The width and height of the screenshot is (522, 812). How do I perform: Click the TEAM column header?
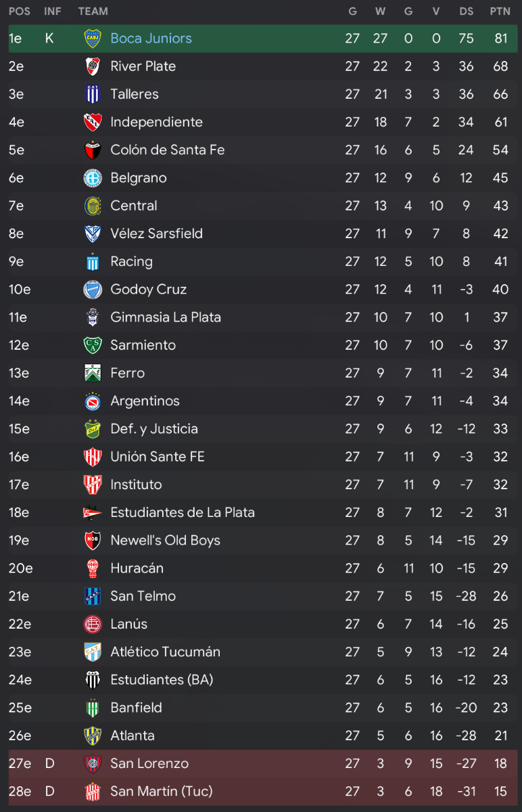tap(93, 12)
